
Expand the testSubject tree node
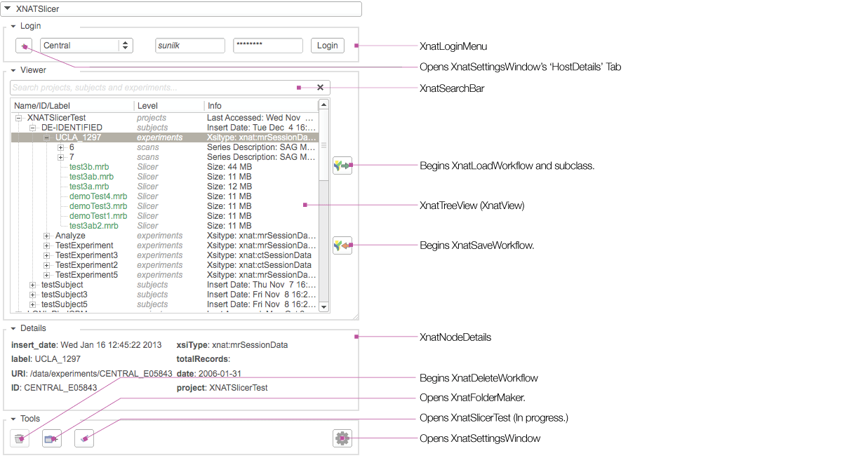pyautogui.click(x=33, y=285)
